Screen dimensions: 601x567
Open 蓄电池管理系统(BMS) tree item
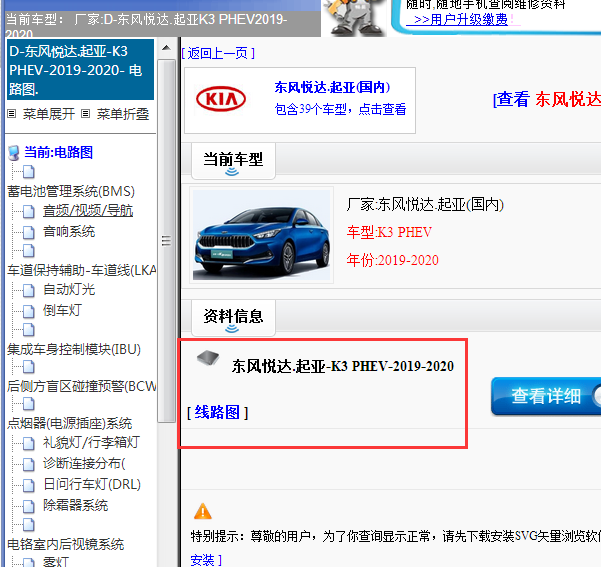coord(71,191)
